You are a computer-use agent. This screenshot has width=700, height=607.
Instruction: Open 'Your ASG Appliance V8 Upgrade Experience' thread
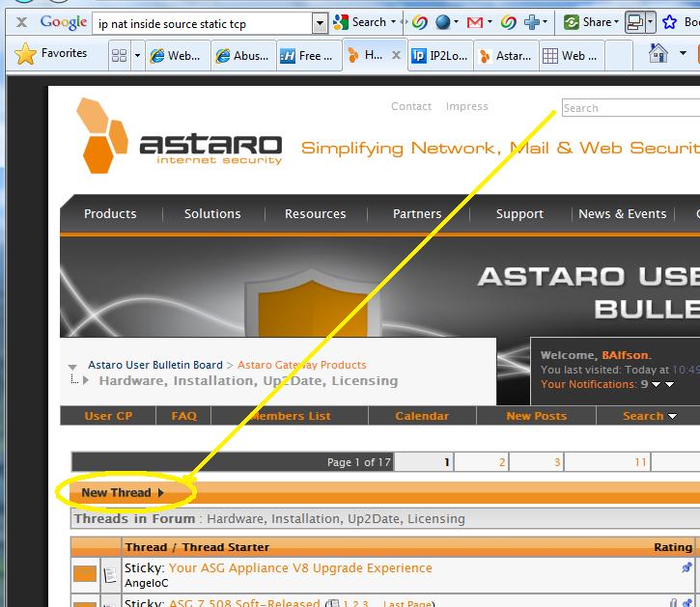(x=300, y=567)
